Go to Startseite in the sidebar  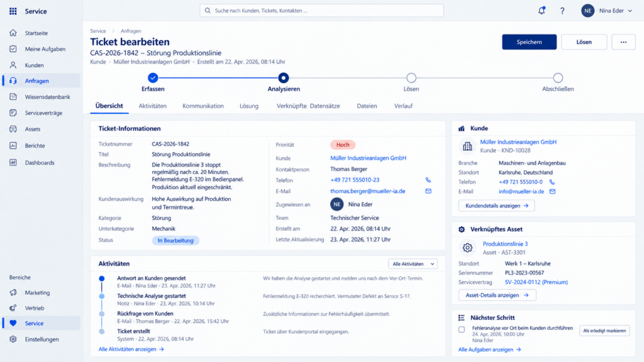(41, 33)
